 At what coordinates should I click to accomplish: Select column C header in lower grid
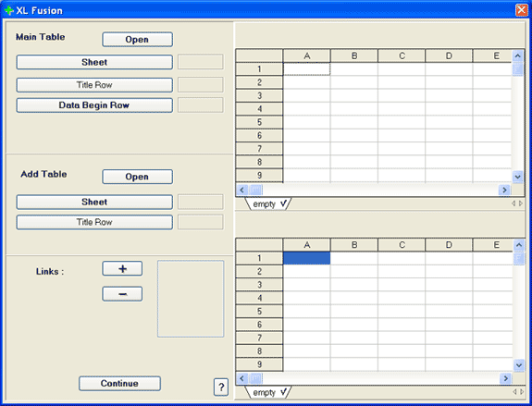(402, 245)
